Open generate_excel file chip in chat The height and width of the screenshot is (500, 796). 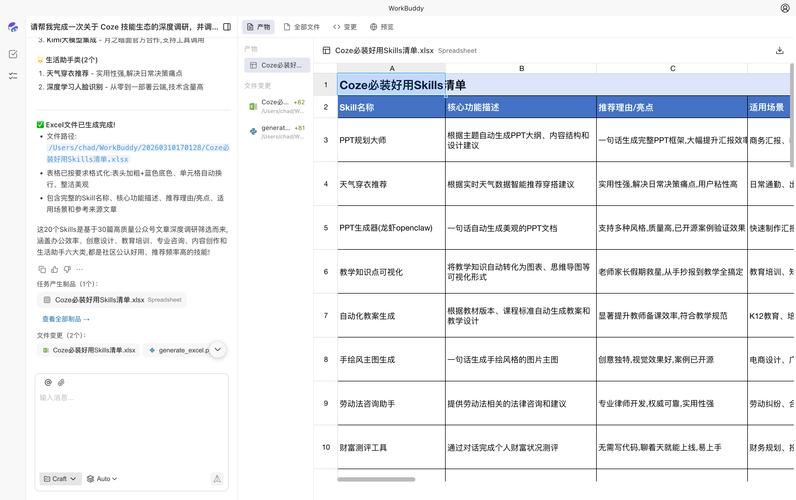[180, 350]
